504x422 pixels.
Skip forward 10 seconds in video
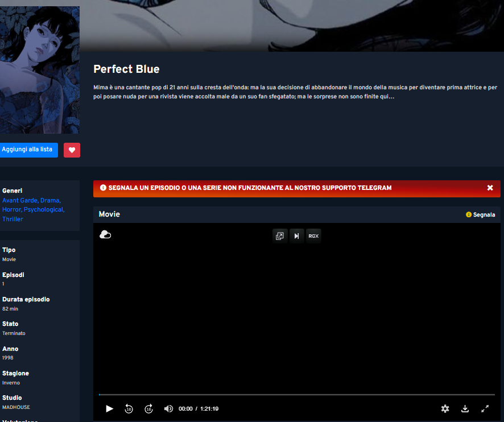click(148, 408)
